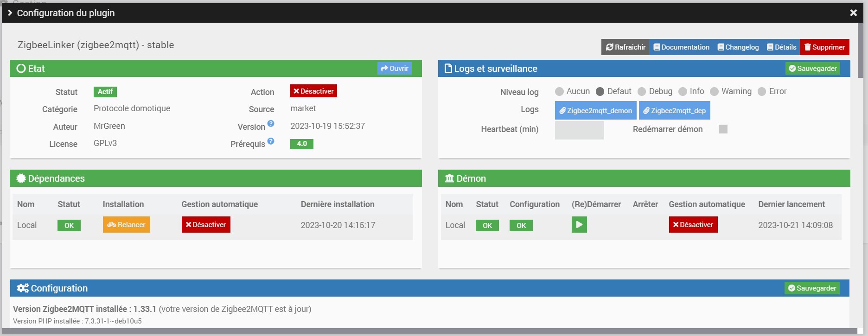Click the Configuration cogs icon

tap(23, 288)
